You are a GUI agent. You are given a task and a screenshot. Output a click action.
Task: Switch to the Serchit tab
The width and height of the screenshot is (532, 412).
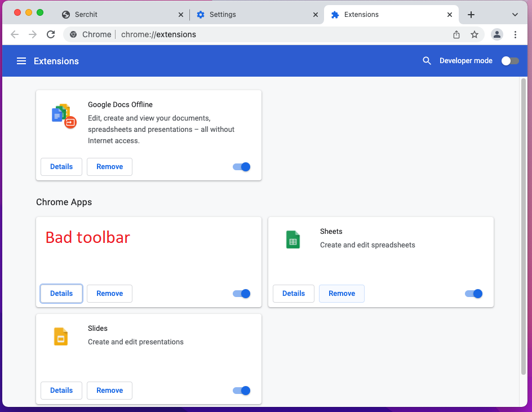(x=121, y=15)
